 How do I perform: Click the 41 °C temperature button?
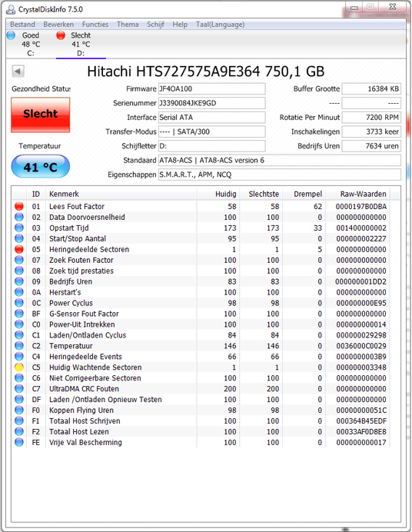[x=40, y=167]
